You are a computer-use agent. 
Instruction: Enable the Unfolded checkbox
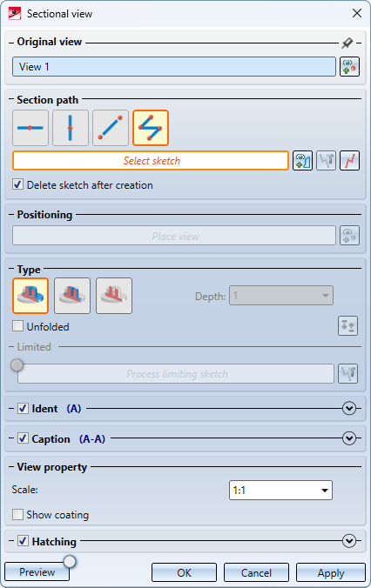coord(17,326)
